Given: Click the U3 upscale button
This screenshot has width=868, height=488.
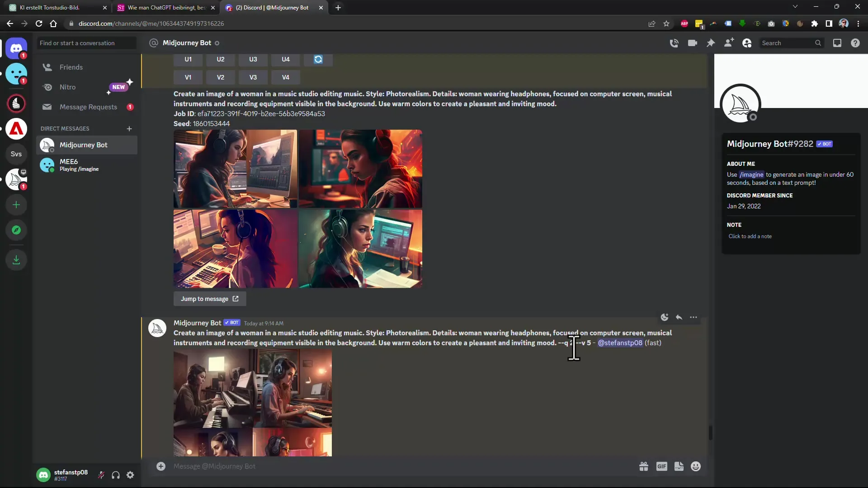Looking at the screenshot, I should [253, 59].
